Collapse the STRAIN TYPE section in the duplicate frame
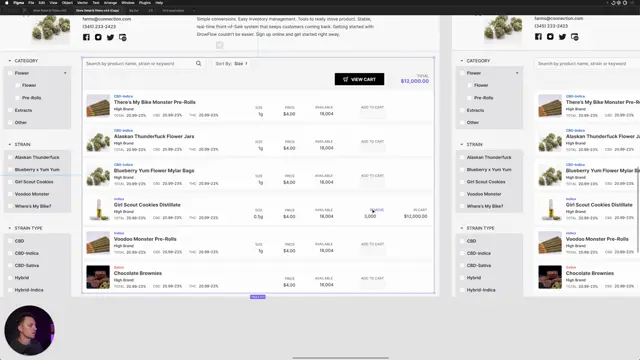This screenshot has height=360, width=640. (x=462, y=228)
